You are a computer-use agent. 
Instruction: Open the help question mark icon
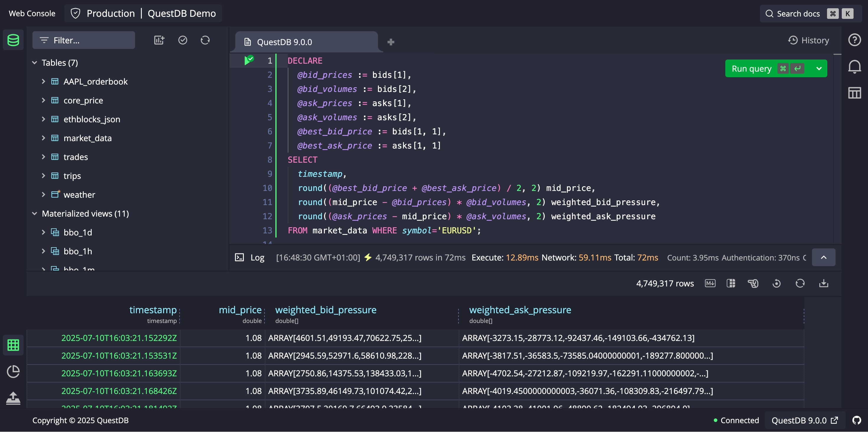854,40
